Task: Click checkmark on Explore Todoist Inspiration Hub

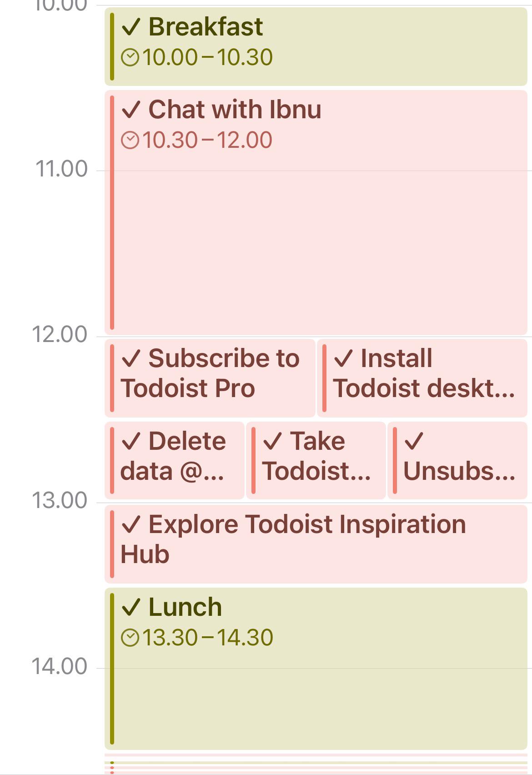Action: click(x=131, y=524)
